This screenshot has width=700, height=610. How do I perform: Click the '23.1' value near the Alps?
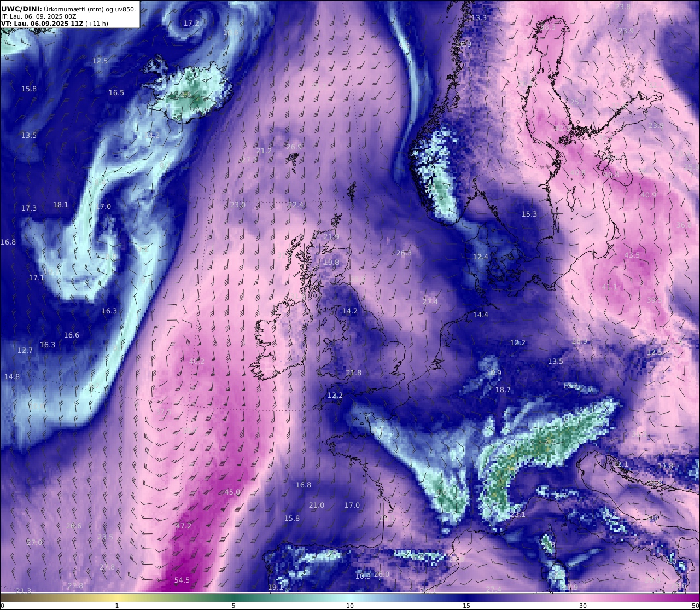pos(518,515)
